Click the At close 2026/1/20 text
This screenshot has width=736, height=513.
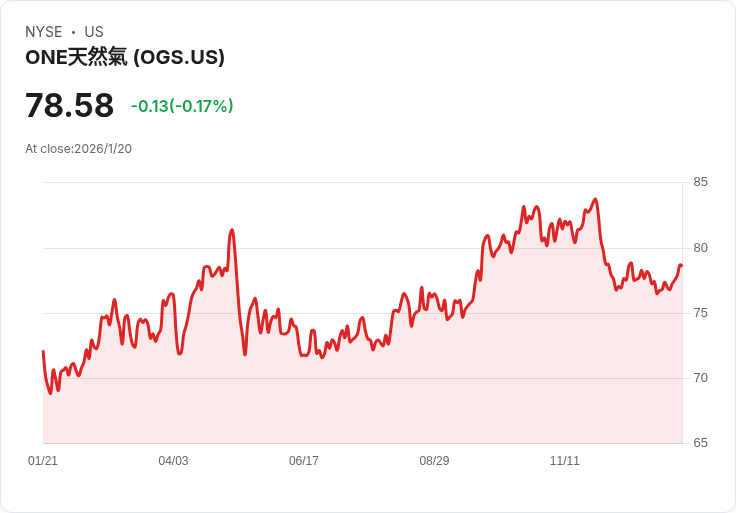click(x=78, y=149)
